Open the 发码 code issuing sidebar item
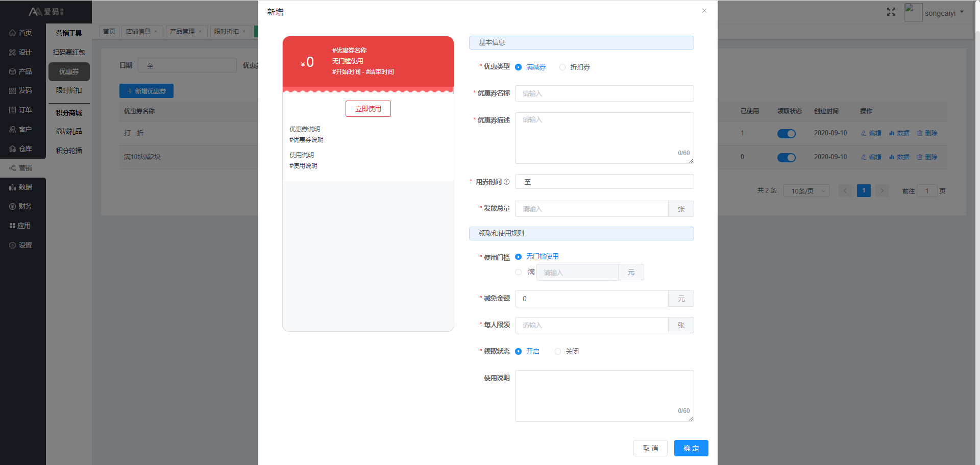Screen dimensions: 980x465 pyautogui.click(x=20, y=90)
